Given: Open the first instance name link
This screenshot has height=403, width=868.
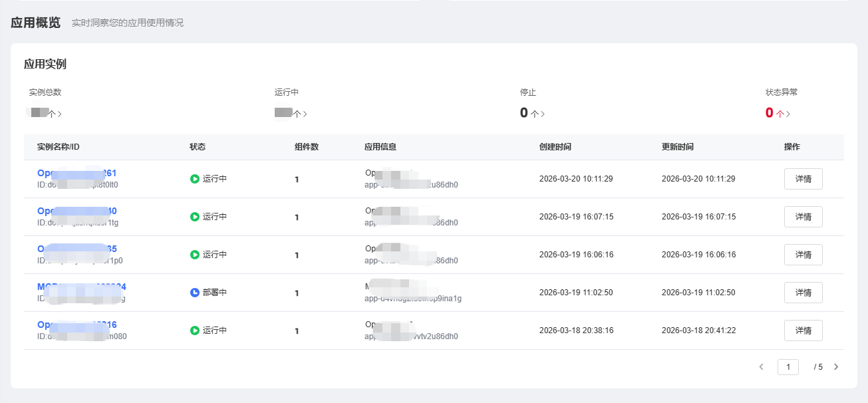Looking at the screenshot, I should 76,173.
